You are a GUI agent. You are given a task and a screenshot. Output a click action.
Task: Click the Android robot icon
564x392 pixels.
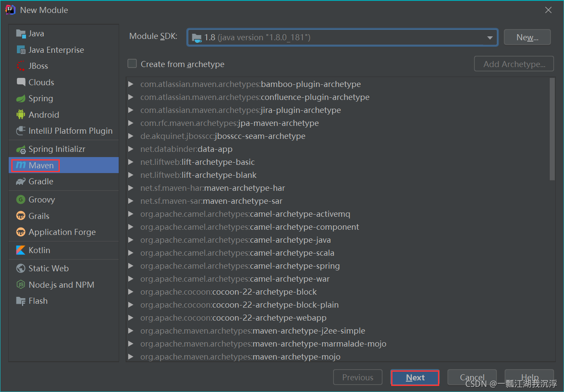pos(21,115)
